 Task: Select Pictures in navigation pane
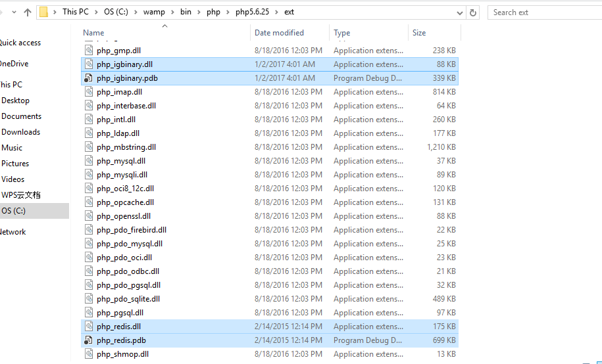tap(15, 164)
